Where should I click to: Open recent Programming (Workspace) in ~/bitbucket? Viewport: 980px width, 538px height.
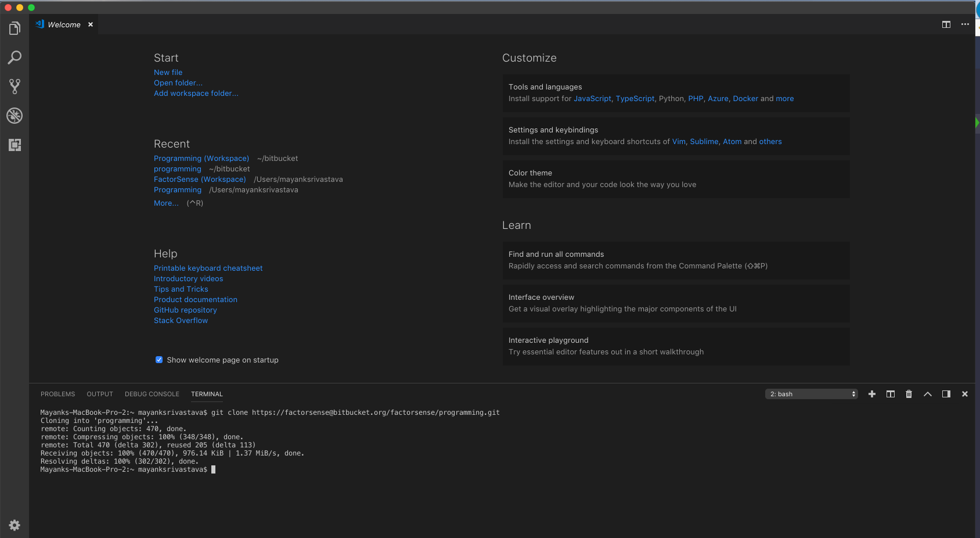coord(201,159)
